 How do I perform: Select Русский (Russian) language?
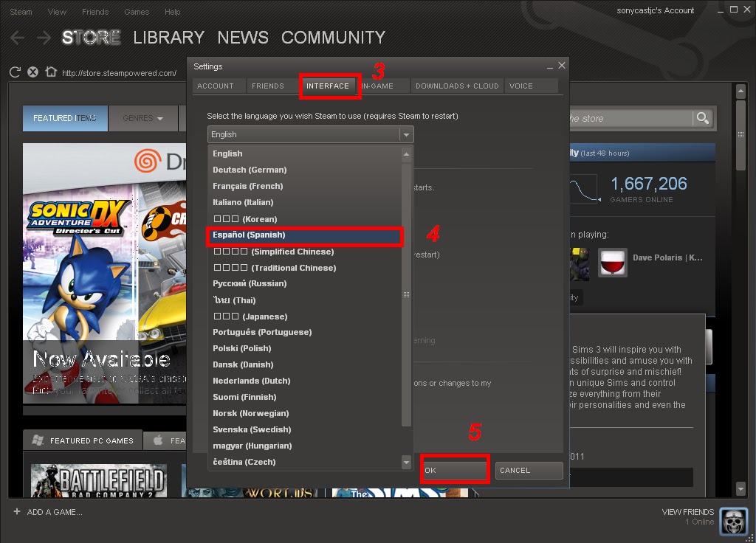[304, 284]
